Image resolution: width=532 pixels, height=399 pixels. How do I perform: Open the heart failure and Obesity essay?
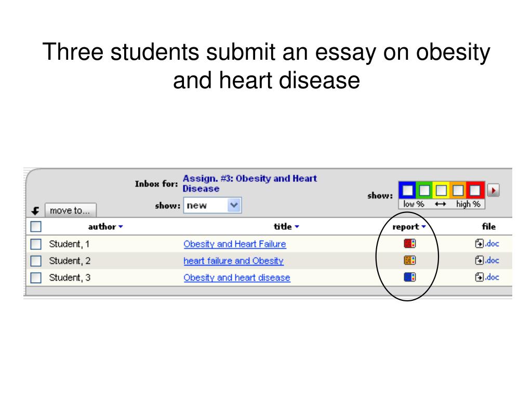233,261
